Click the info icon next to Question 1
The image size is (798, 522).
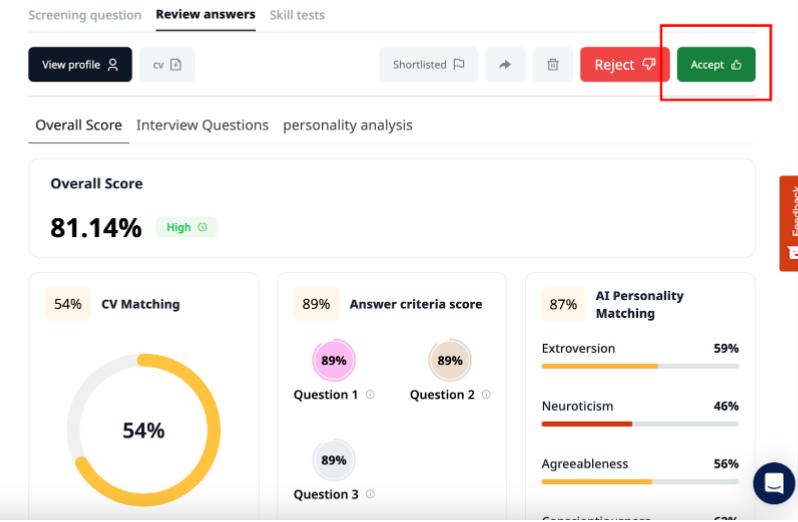click(x=370, y=395)
